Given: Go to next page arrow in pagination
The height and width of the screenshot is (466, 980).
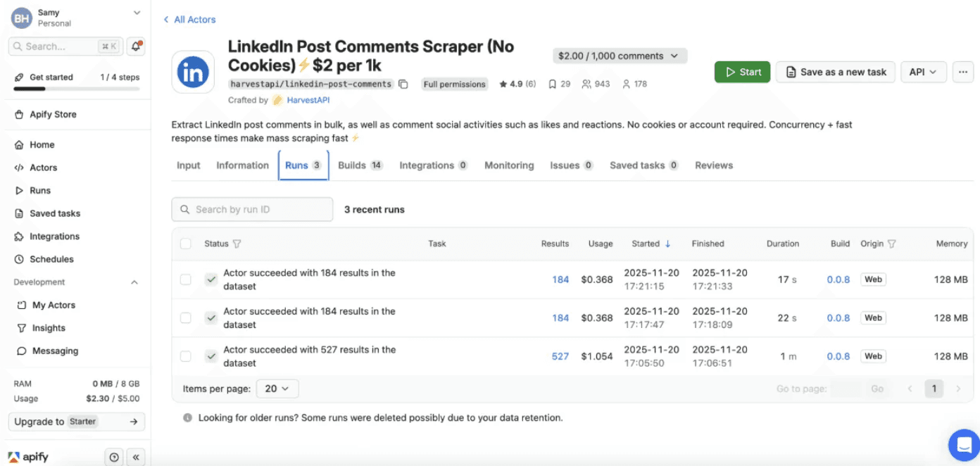Looking at the screenshot, I should pyautogui.click(x=958, y=389).
